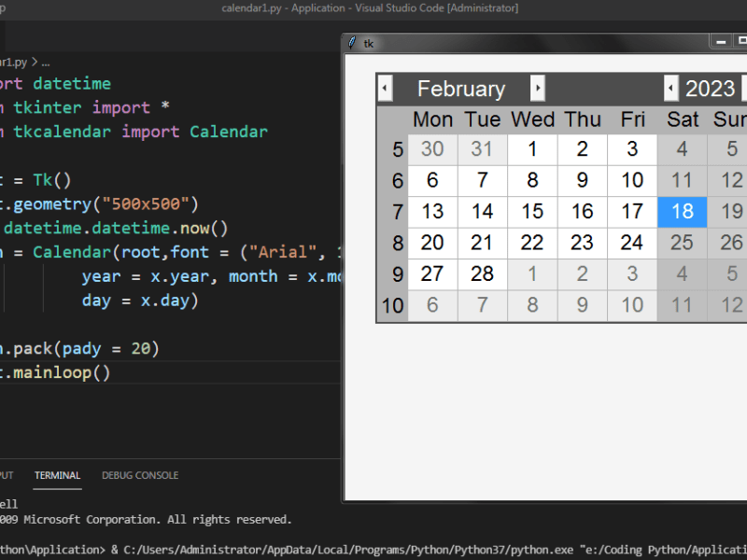The image size is (747, 560).
Task: Click the February month label in header
Action: coord(460,89)
